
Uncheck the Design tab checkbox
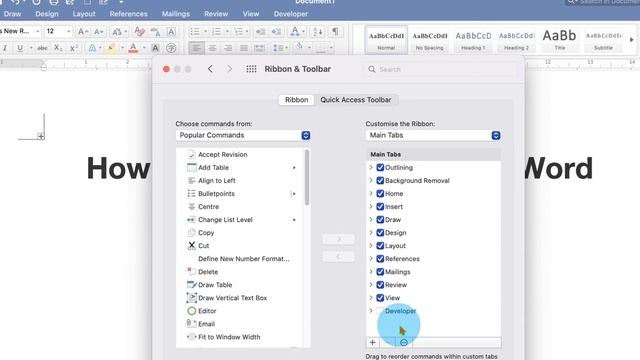pos(380,233)
